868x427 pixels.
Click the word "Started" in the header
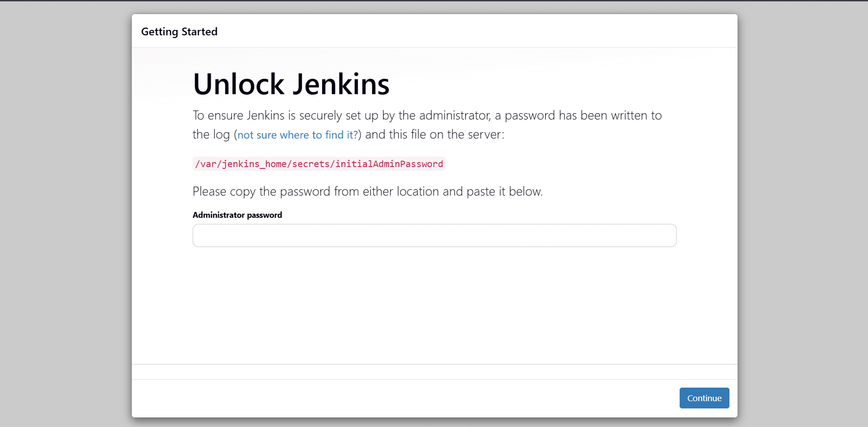click(x=199, y=32)
